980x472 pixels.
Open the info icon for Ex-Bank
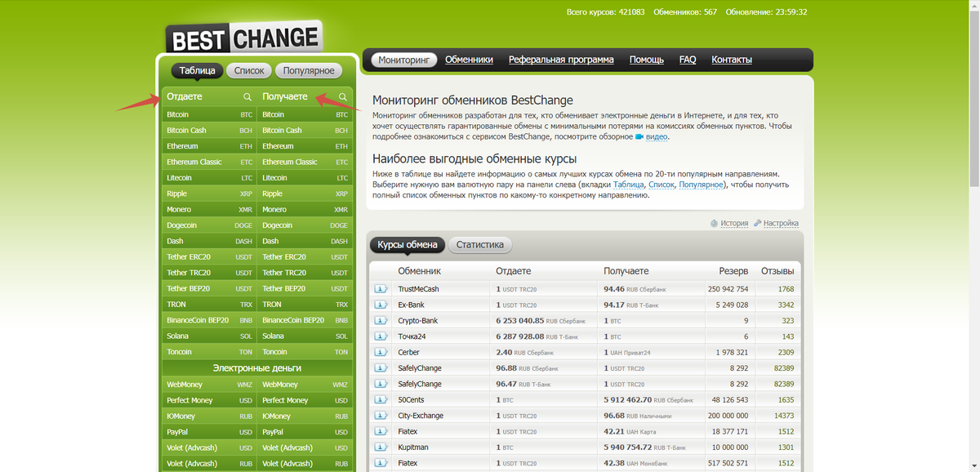381,305
